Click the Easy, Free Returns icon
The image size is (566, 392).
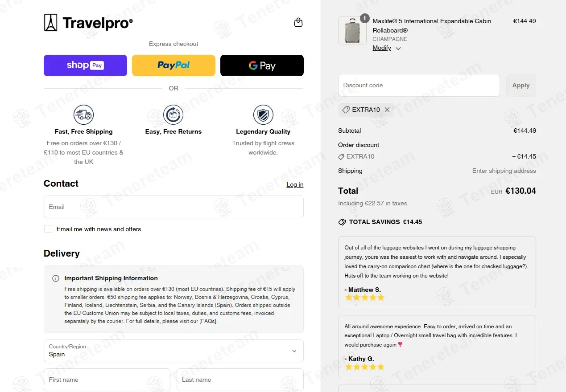coord(173,115)
